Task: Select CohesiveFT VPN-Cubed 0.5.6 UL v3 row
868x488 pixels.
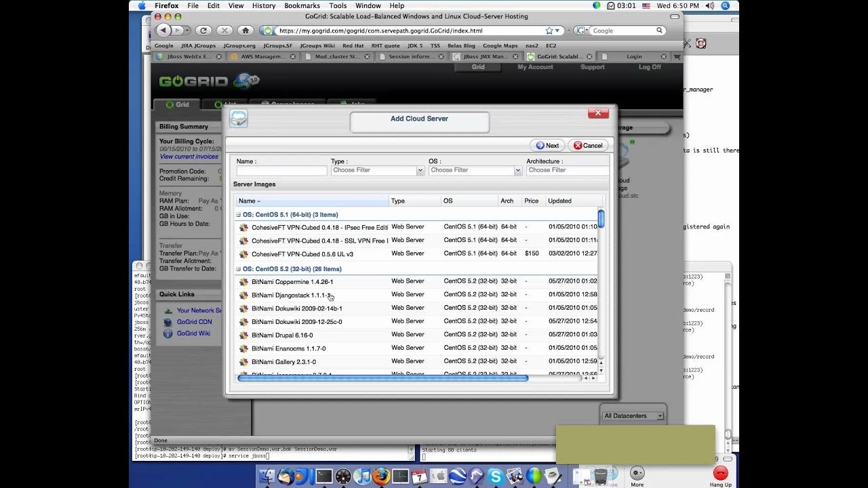Action: [417, 253]
